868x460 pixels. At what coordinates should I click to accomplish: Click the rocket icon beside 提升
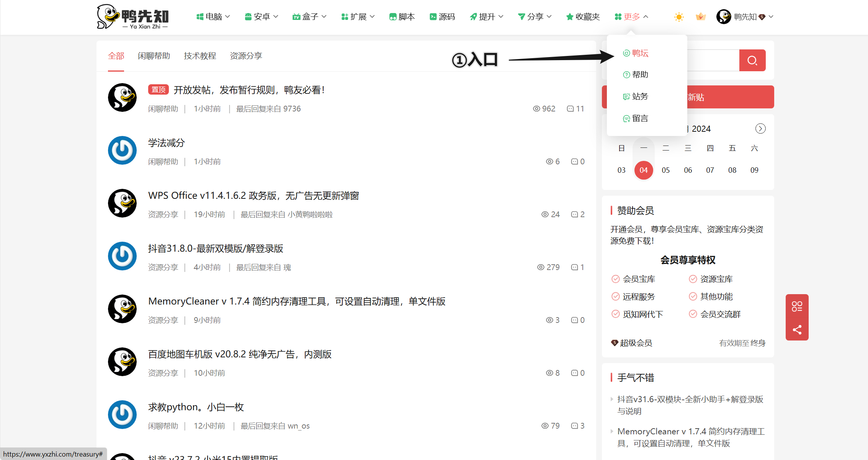click(473, 17)
